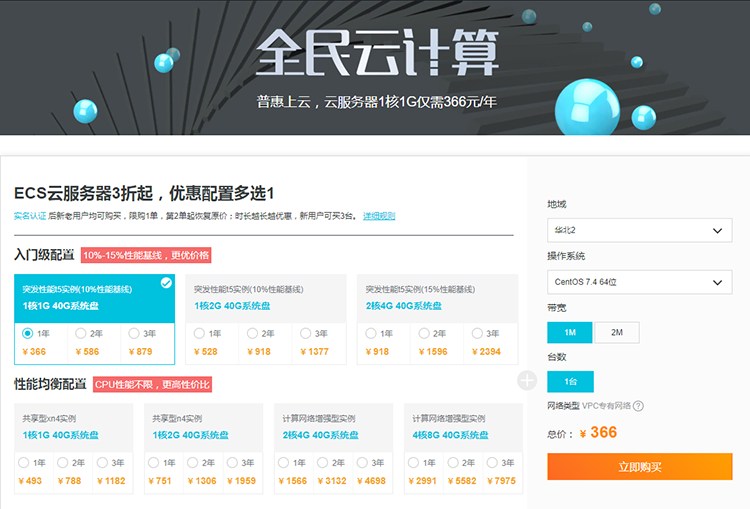The height and width of the screenshot is (509, 750).
Task: Click help question mark next to VPC专有网络
Action: [x=638, y=406]
